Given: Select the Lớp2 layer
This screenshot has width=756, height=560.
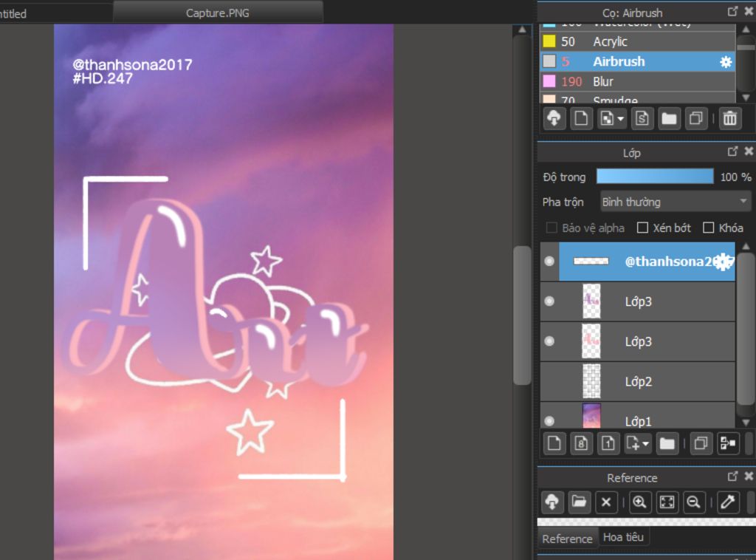Looking at the screenshot, I should click(x=637, y=381).
